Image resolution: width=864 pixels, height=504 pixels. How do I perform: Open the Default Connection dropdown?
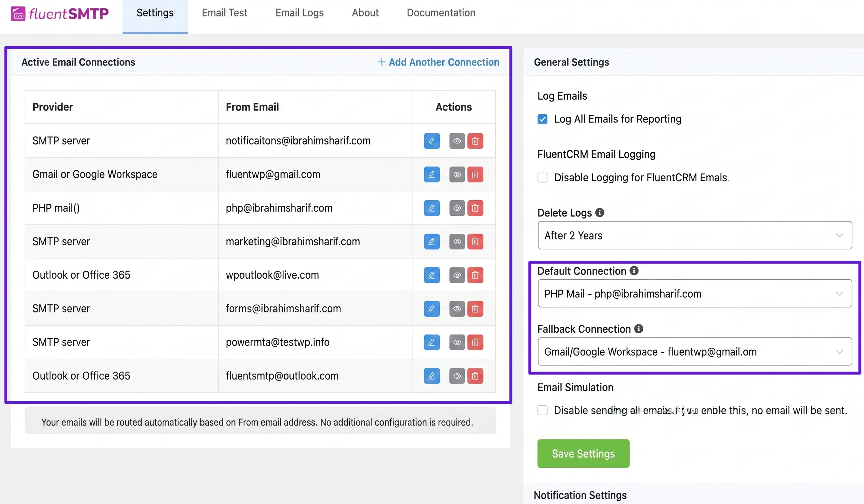(694, 294)
